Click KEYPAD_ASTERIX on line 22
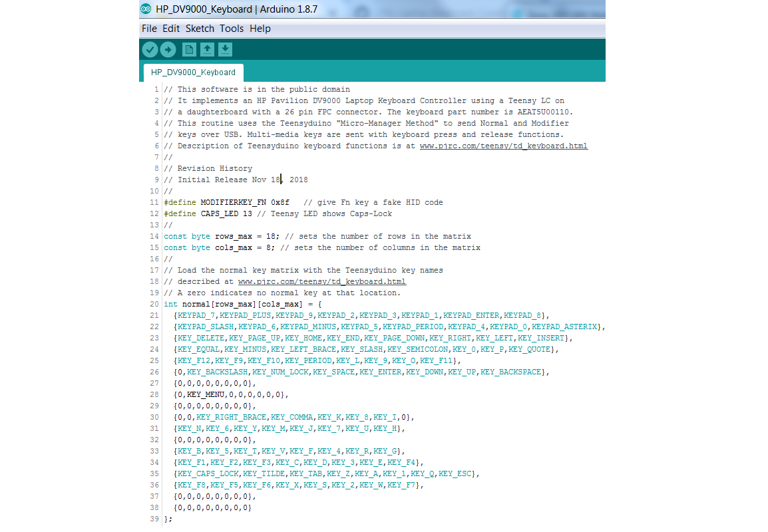 [x=564, y=327]
